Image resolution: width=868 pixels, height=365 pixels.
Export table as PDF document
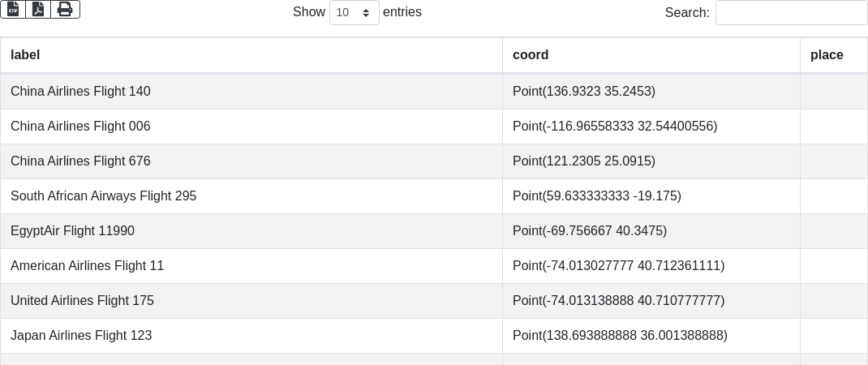click(x=38, y=10)
